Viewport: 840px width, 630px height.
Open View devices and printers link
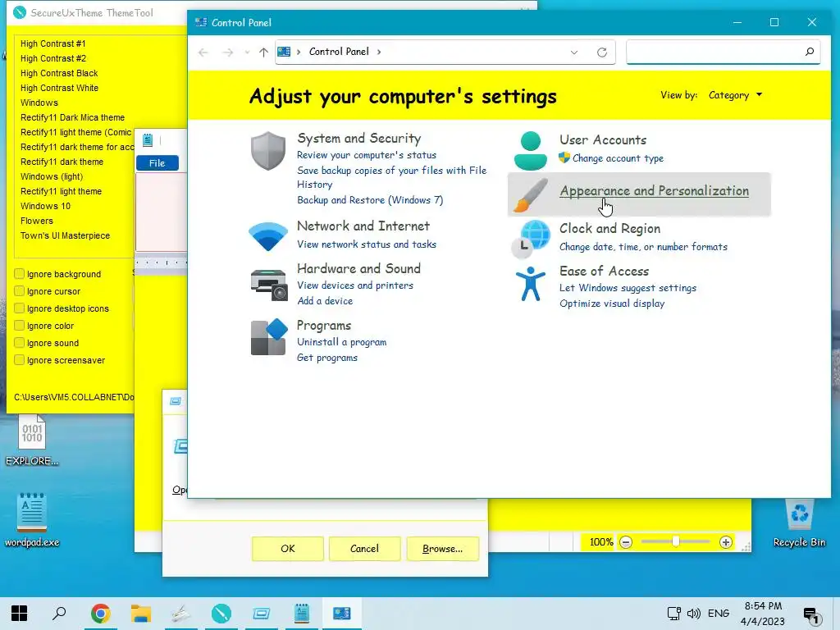[355, 285]
